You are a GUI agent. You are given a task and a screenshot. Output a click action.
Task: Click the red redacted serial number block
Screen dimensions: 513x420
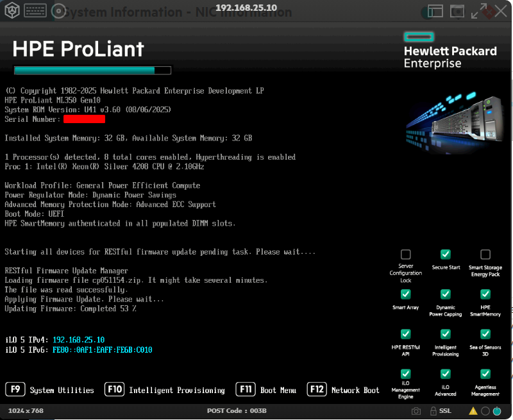(85, 119)
